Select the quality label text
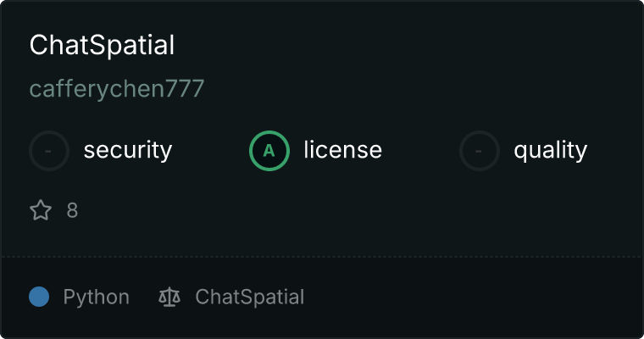The height and width of the screenshot is (339, 644). (550, 151)
